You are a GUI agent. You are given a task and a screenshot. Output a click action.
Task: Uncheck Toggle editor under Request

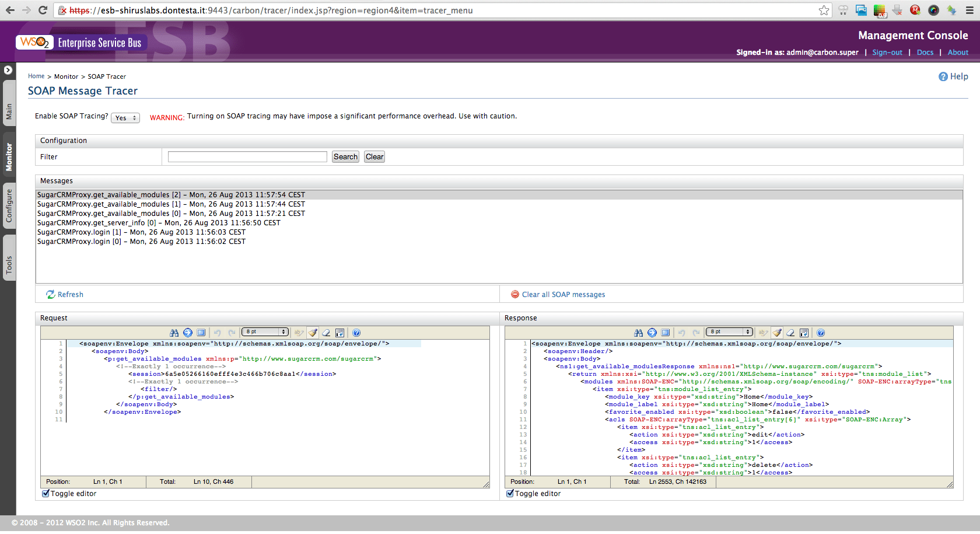pos(45,494)
